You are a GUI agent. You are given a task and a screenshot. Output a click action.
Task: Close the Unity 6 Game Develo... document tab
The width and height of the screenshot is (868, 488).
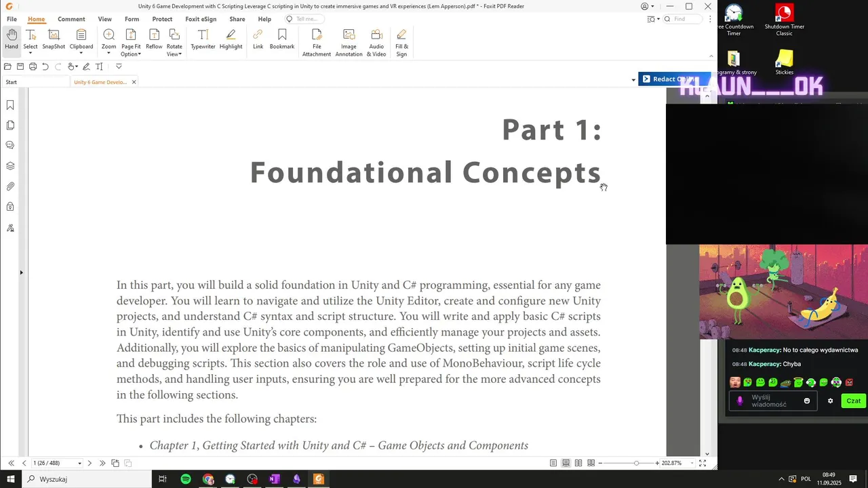click(134, 82)
